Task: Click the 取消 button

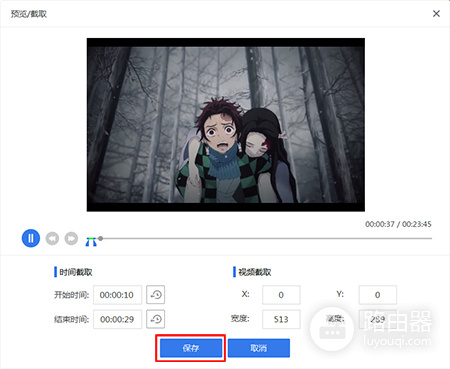Action: (259, 348)
